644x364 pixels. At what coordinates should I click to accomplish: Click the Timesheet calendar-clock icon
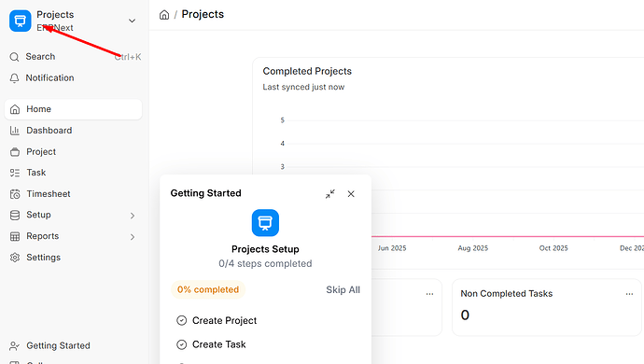pos(15,194)
